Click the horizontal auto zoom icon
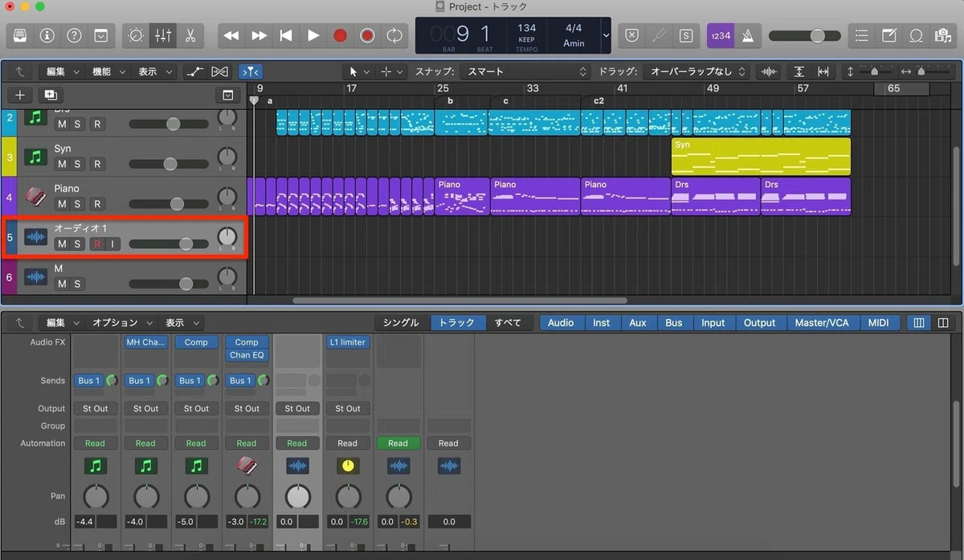This screenshot has width=964, height=560. (823, 72)
